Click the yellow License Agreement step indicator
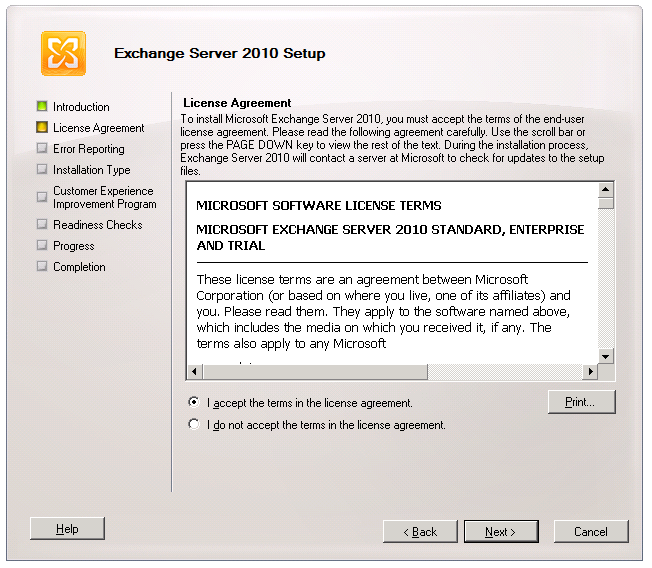This screenshot has width=652, height=568. point(42,127)
